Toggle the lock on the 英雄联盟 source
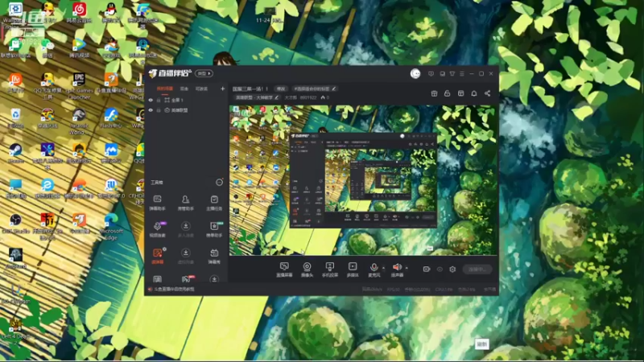 point(159,110)
